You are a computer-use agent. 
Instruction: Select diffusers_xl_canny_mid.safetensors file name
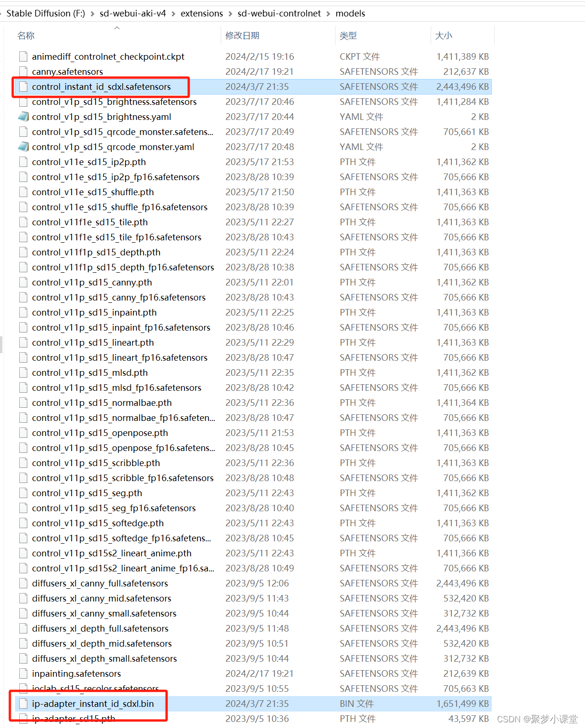coord(102,598)
